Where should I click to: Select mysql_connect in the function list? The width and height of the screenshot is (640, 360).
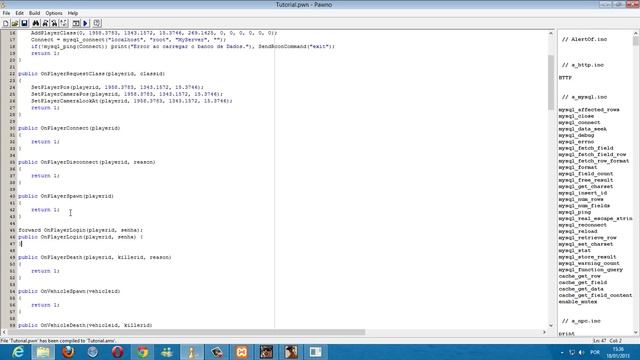[580, 122]
